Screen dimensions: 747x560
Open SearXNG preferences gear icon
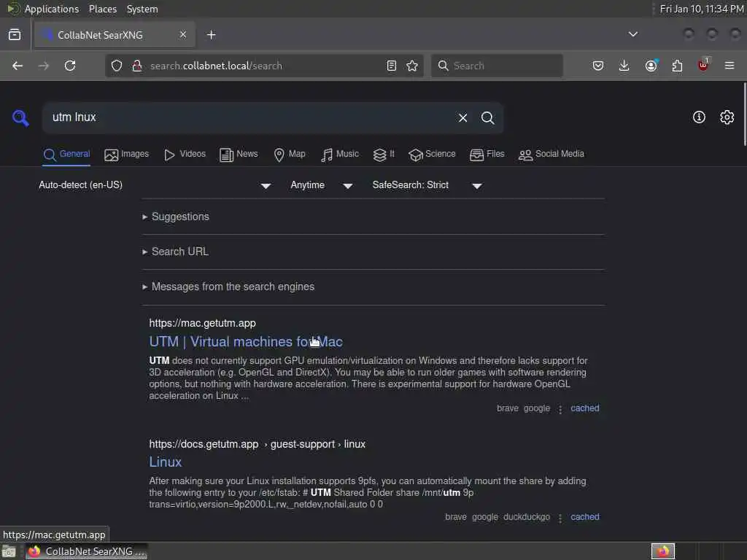727,117
